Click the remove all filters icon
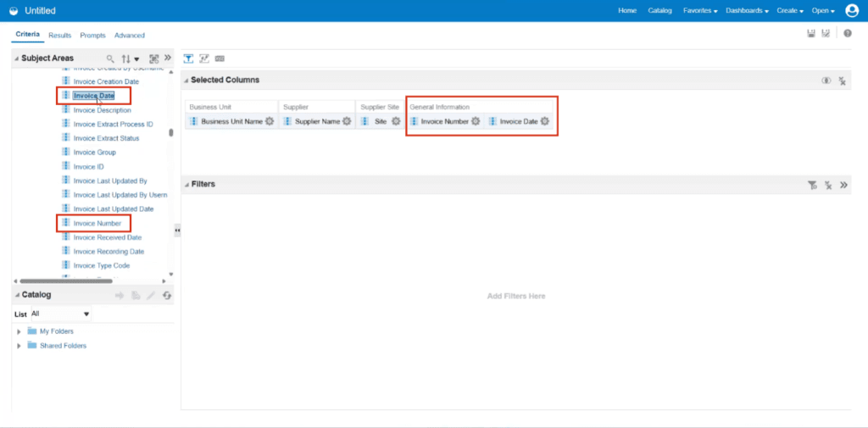 point(828,185)
